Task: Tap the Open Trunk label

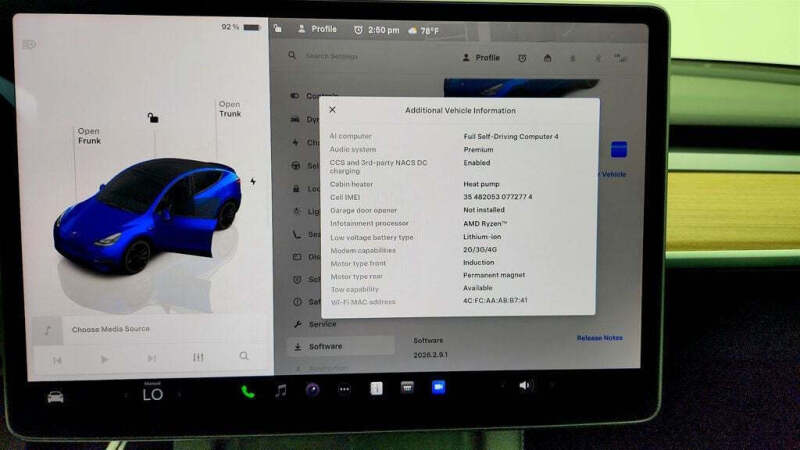Action: 230,109
